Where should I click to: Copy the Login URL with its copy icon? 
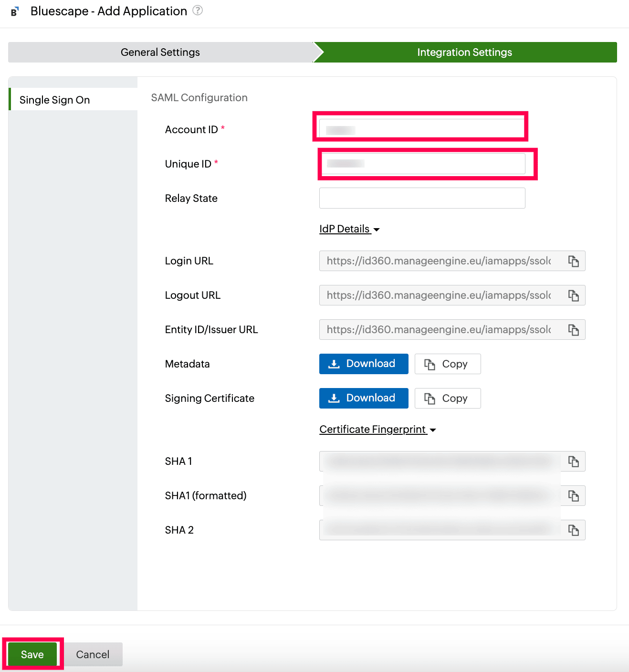pyautogui.click(x=573, y=261)
